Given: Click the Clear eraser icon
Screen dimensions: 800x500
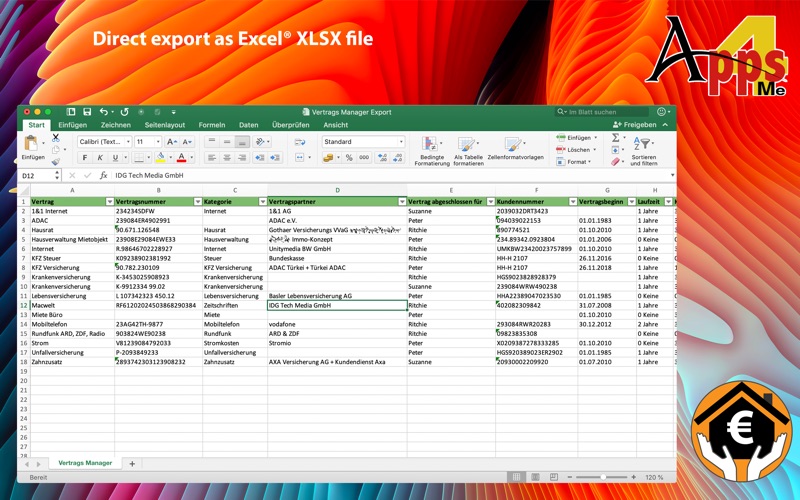Looking at the screenshot, I should click(615, 162).
